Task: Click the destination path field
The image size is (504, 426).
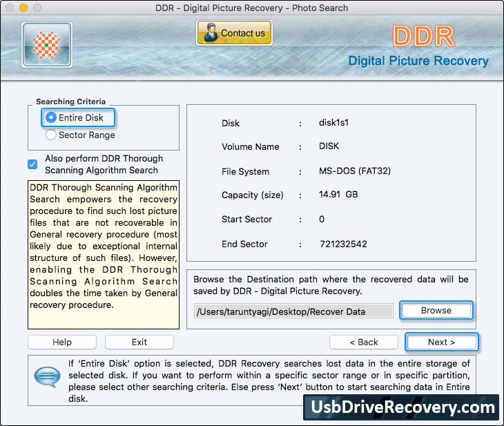Action: 293,311
